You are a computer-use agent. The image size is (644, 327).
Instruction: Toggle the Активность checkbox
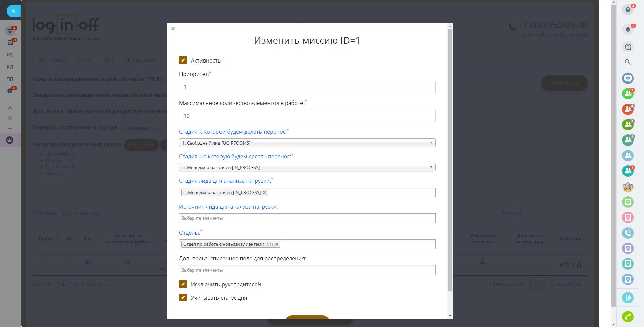(183, 60)
